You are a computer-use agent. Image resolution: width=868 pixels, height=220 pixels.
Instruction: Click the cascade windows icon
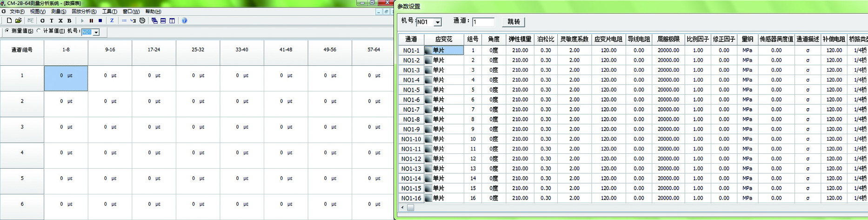(154, 21)
